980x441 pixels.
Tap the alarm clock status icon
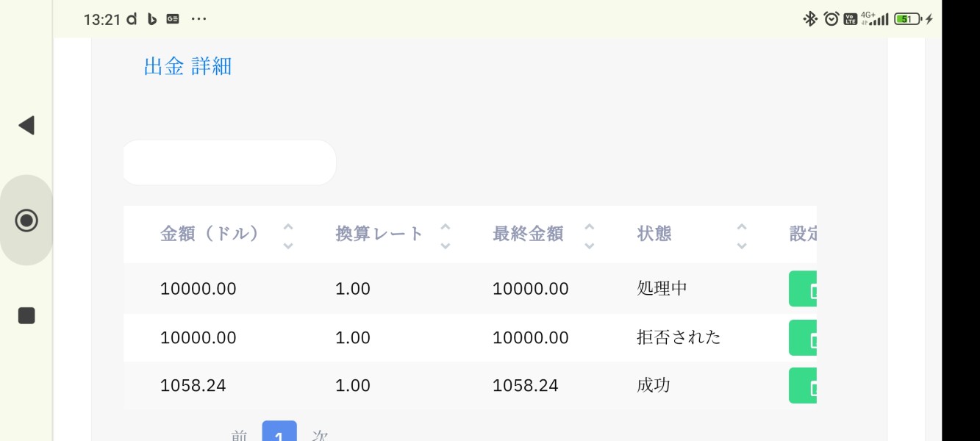pos(830,19)
